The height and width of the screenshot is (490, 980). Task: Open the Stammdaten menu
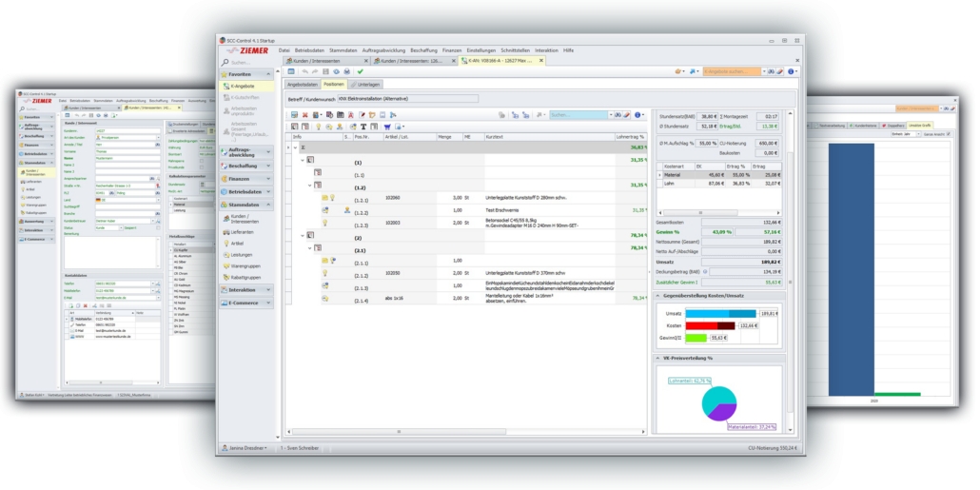pos(343,50)
